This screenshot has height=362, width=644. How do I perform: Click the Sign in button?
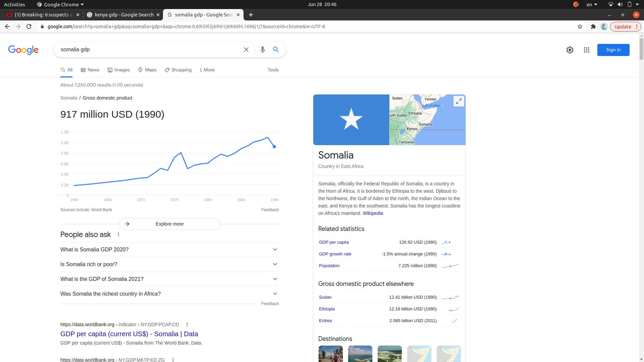[x=613, y=50]
